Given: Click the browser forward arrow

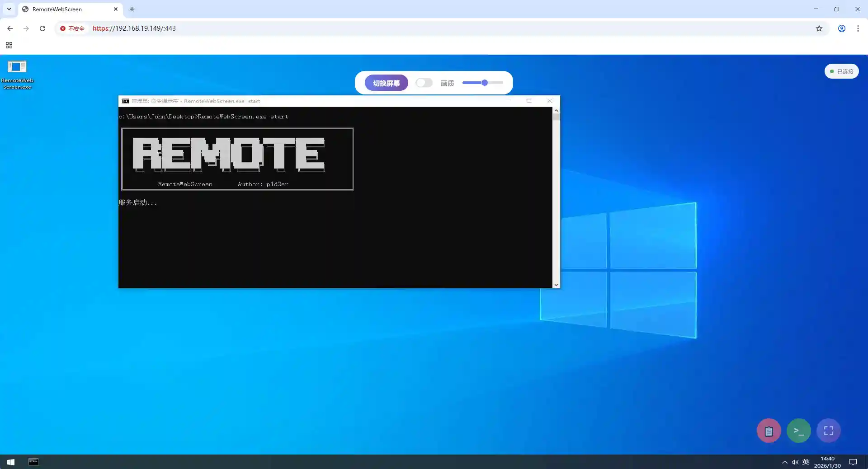Looking at the screenshot, I should click(26, 28).
